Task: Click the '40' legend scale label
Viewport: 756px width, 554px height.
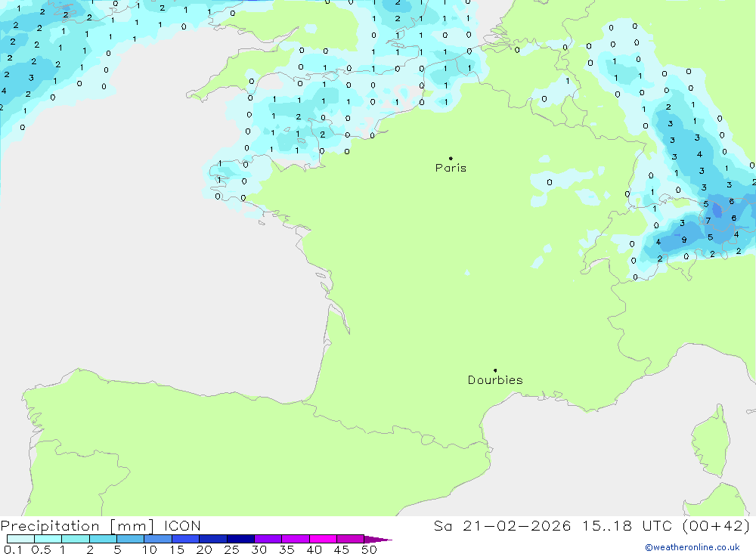Action: click(314, 549)
